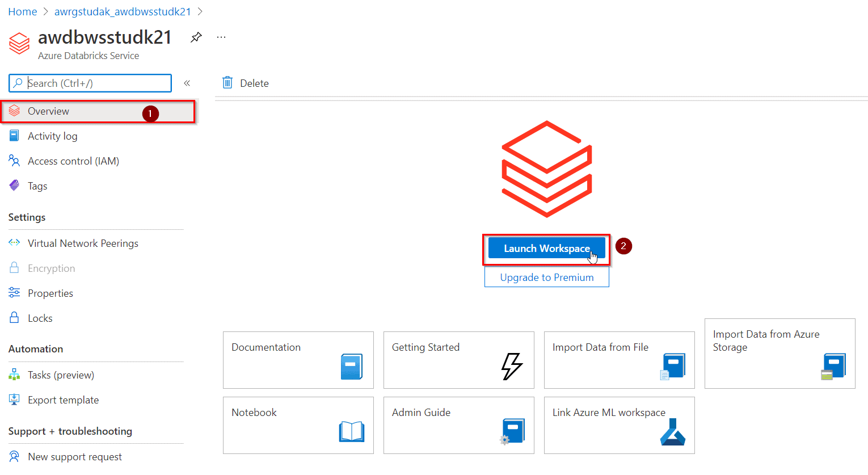Select the Tasks (preview) icon
868x475 pixels.
click(x=15, y=375)
